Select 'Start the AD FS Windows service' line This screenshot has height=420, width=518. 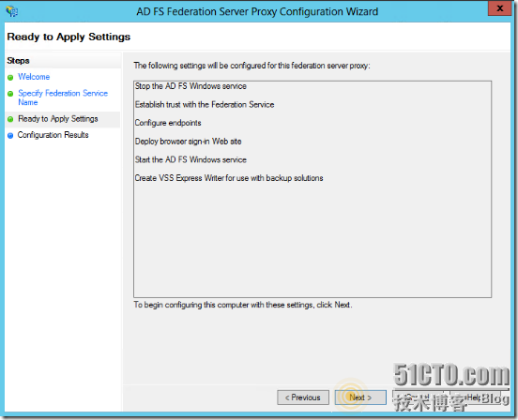(190, 159)
